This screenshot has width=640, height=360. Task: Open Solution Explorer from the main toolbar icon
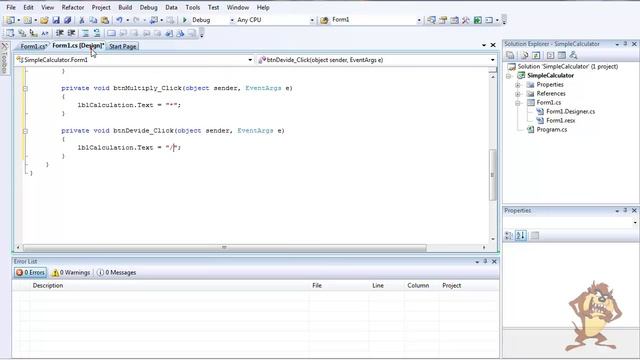431,20
